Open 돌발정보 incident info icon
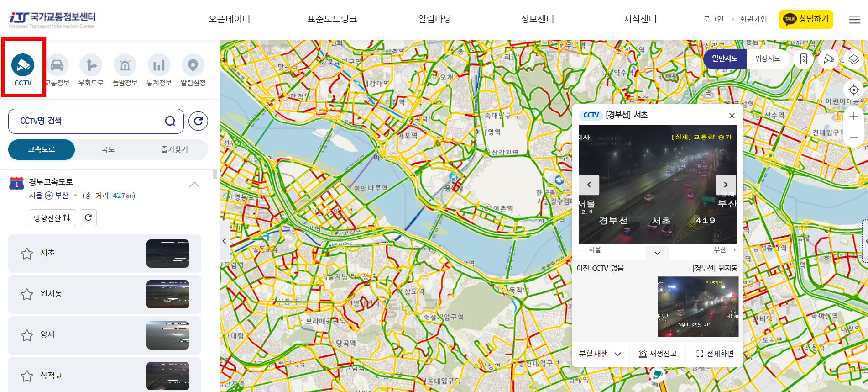Image resolution: width=868 pixels, height=392 pixels. point(125,69)
